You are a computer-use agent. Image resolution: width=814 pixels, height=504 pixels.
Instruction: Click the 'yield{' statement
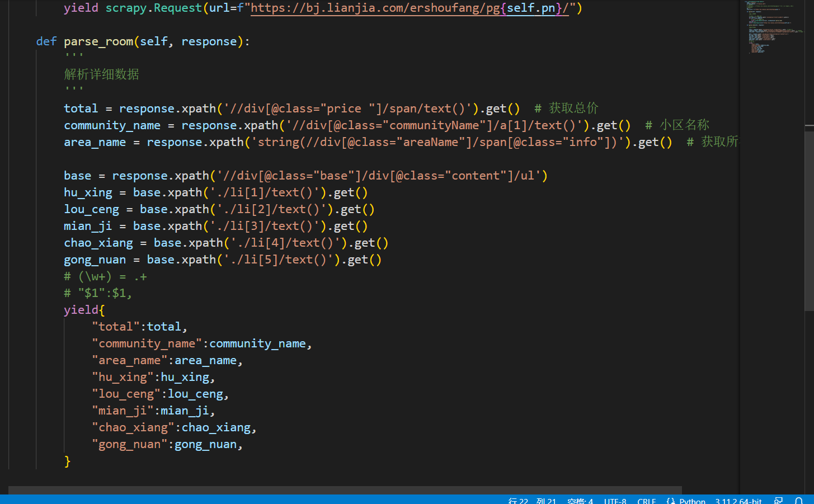pos(84,310)
